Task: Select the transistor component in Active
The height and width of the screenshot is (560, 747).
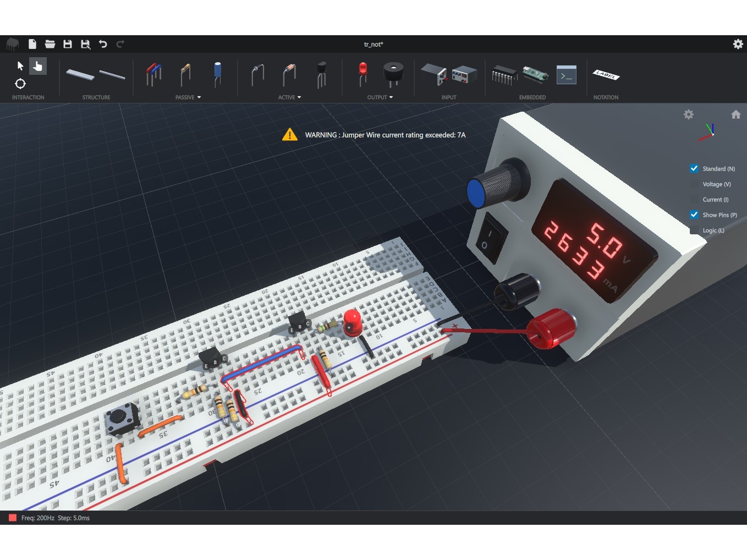Action: click(x=321, y=75)
